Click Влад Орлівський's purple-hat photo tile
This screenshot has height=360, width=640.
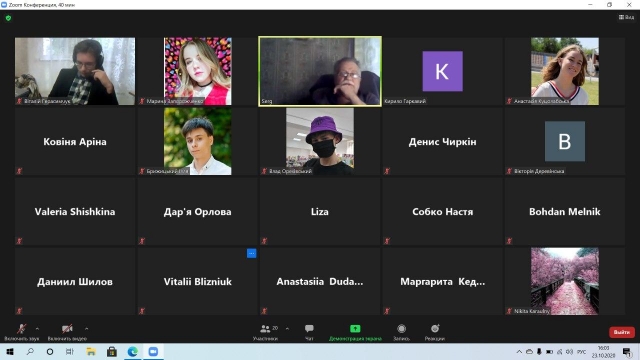[320, 141]
